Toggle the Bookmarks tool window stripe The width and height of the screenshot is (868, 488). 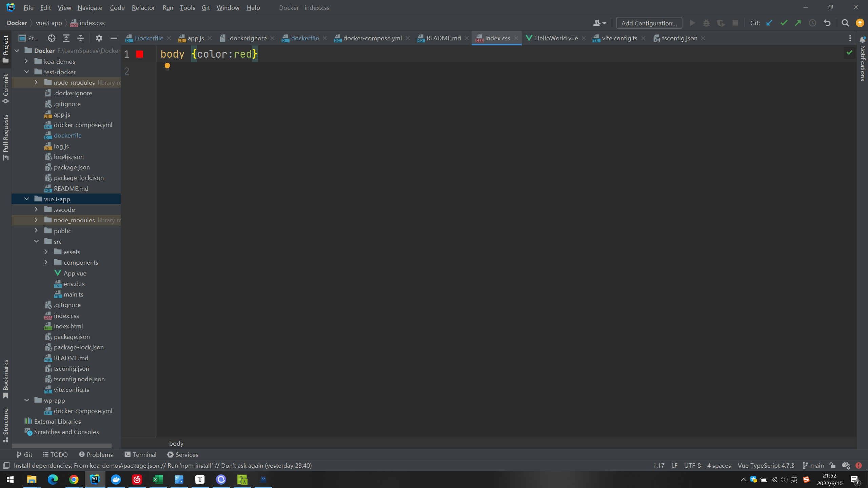coord(5,379)
